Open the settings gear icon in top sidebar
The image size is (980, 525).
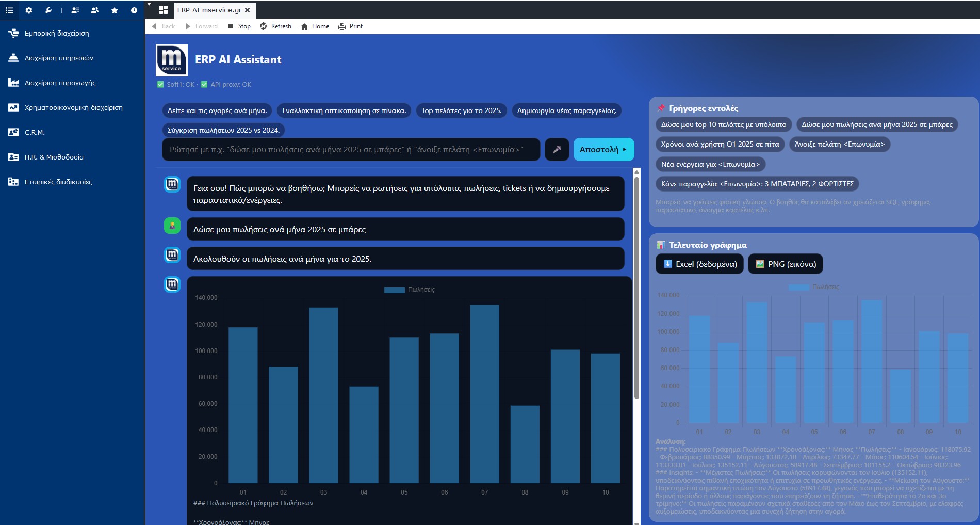[x=29, y=10]
